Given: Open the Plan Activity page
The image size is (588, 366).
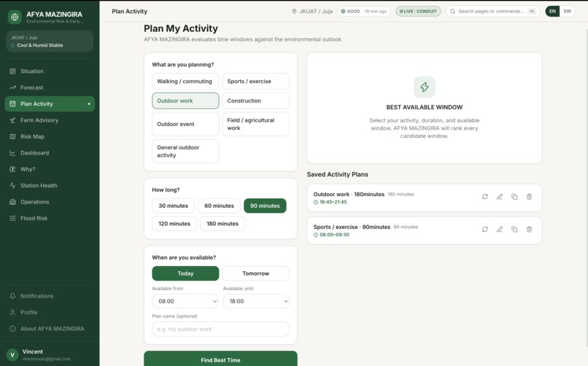Looking at the screenshot, I should pos(50,104).
